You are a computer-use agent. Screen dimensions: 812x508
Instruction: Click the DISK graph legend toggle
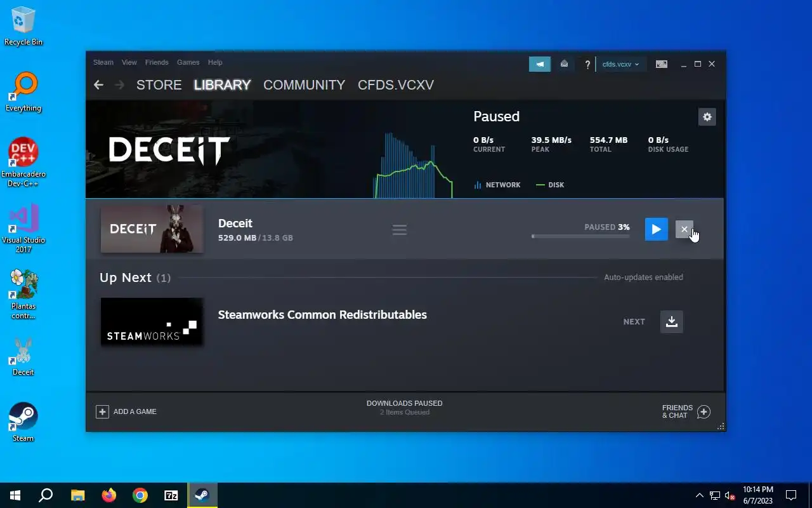point(549,185)
